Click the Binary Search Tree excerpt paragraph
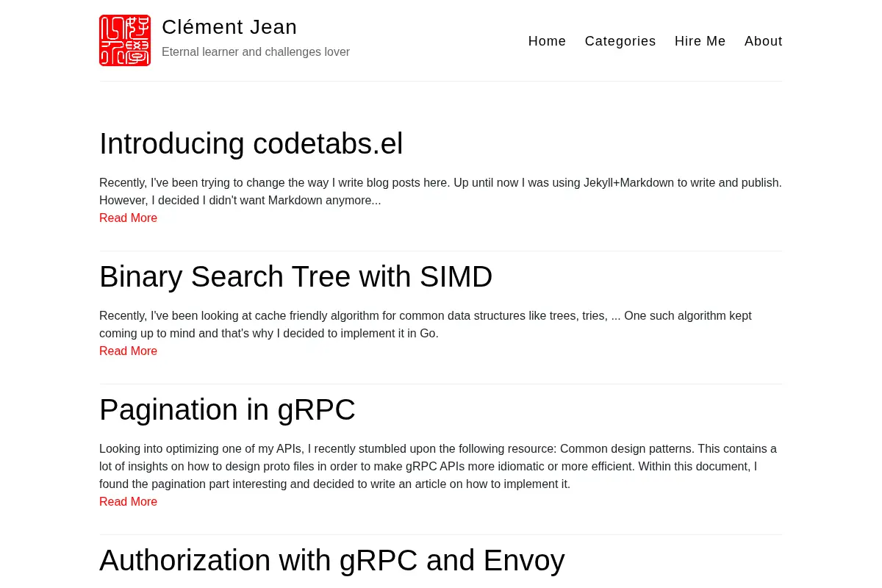 (x=426, y=324)
